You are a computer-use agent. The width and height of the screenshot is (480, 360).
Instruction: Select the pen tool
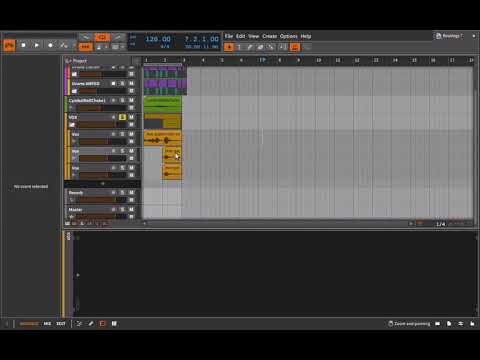pos(250,47)
